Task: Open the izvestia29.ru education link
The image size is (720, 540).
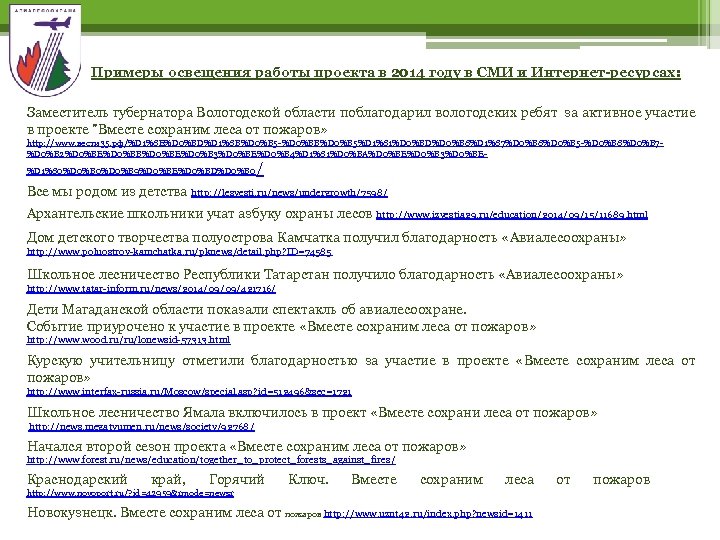Action: 512,215
